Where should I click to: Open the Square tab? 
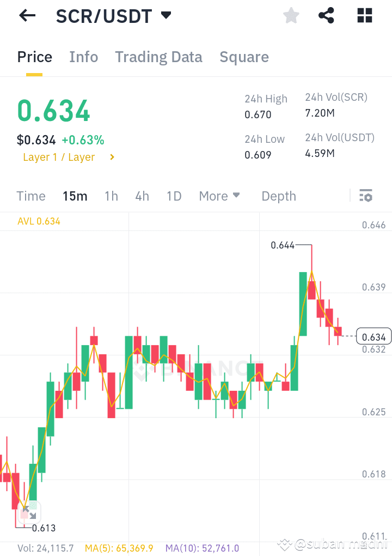(244, 57)
